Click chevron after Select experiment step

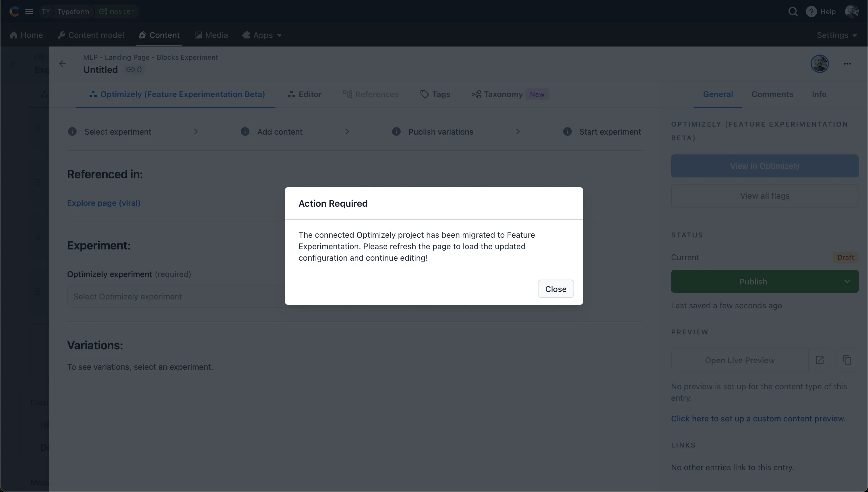click(196, 131)
